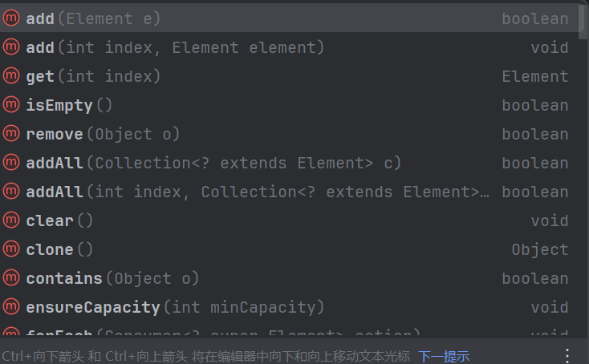
Task: Click boolean return type of contains row
Action: [534, 278]
